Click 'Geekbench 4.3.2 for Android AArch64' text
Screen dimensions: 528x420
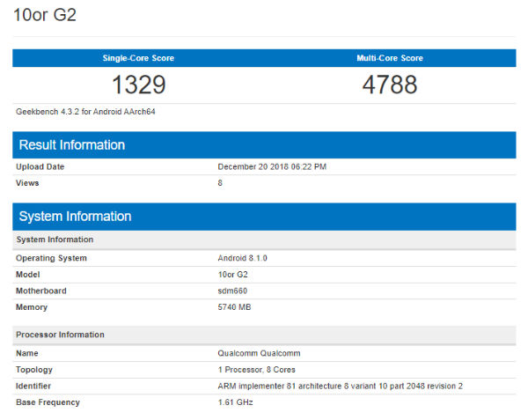pyautogui.click(x=85, y=112)
